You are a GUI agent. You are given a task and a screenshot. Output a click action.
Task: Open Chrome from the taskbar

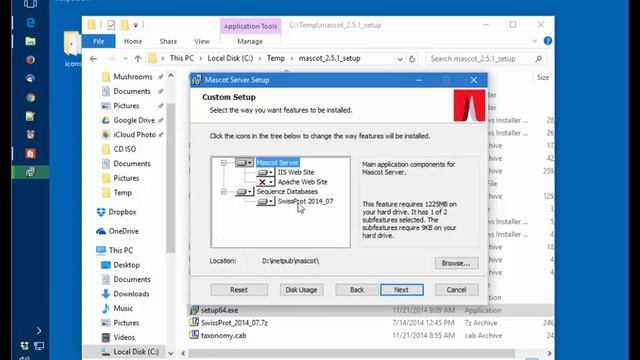[x=30, y=98]
